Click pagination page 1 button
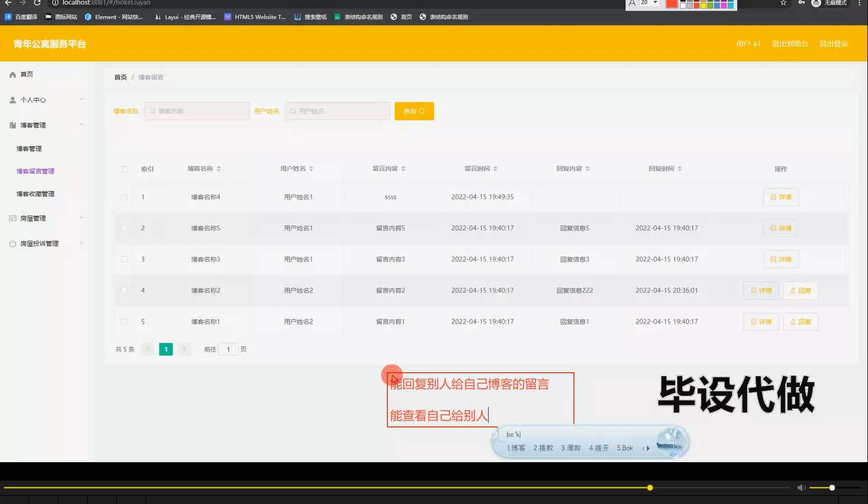Screen dimensions: 868x504 tap(166, 349)
